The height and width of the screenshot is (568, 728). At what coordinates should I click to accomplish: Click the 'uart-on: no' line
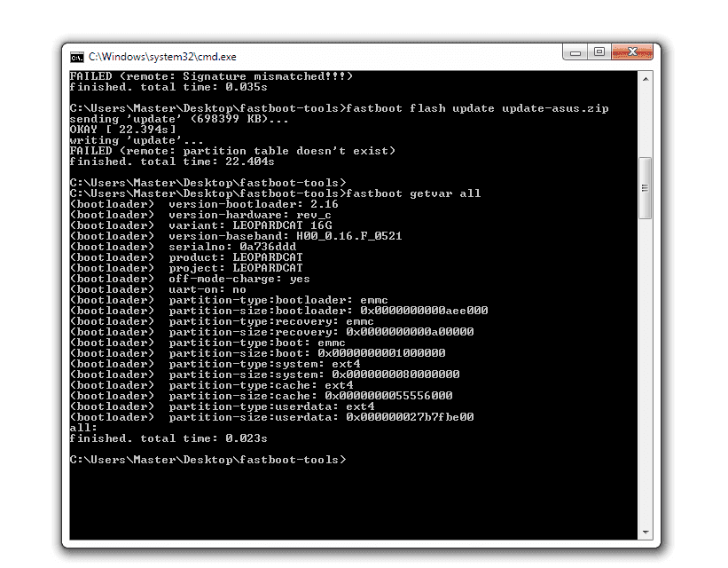click(158, 289)
